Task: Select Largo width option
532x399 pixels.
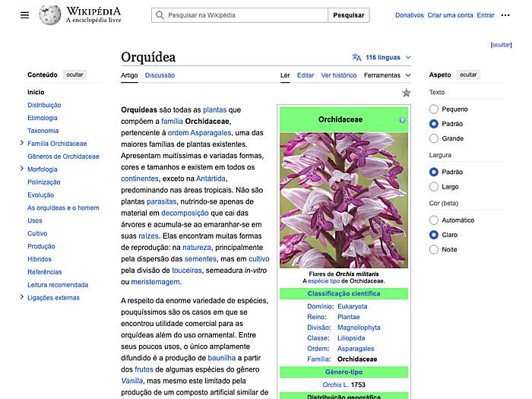Action: [x=434, y=187]
